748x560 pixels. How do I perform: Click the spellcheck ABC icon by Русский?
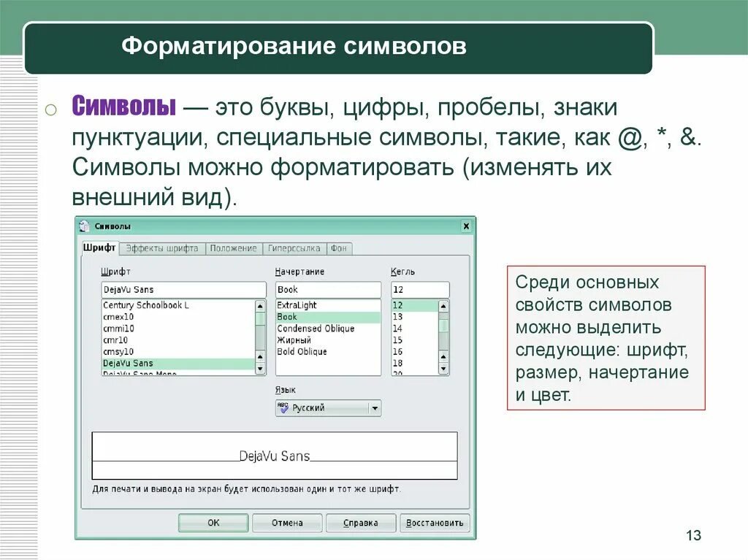click(x=283, y=407)
